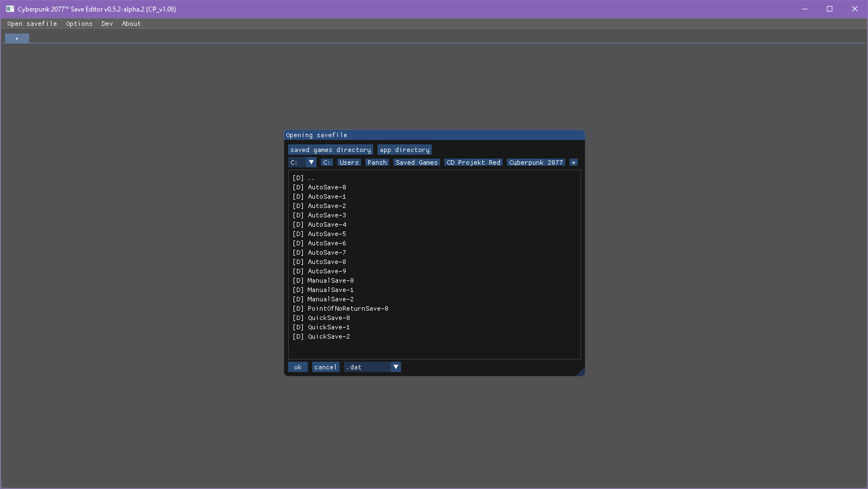Click the saved games directory button
The image size is (868, 489).
click(330, 150)
